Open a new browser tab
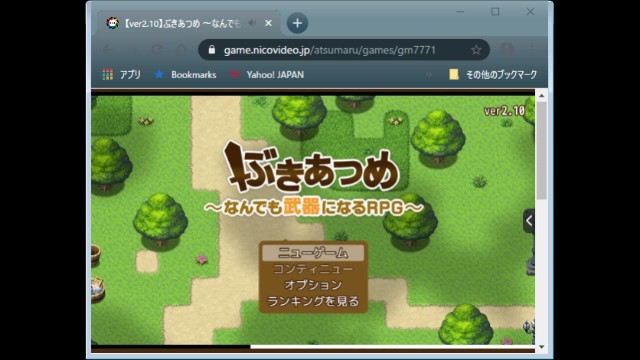Viewport: 640px width, 360px height. 297,23
